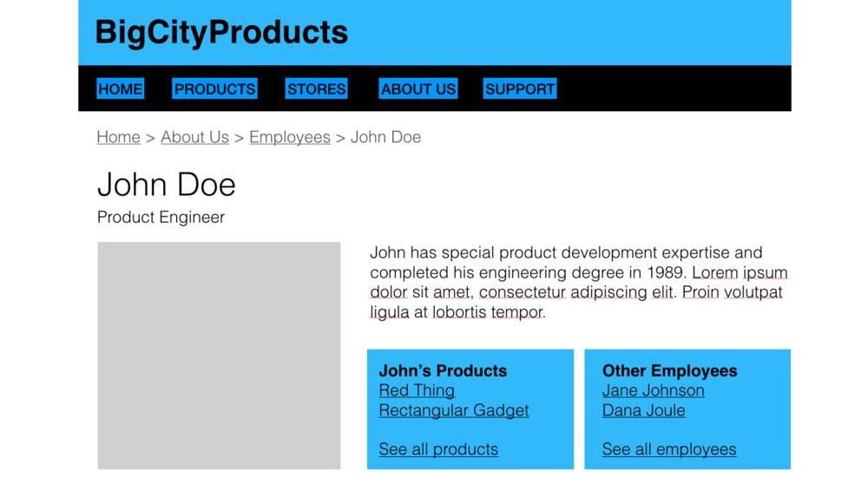Viewport: 868px width, 490px height.
Task: Click the BigCityProducts site title
Action: pos(221,32)
